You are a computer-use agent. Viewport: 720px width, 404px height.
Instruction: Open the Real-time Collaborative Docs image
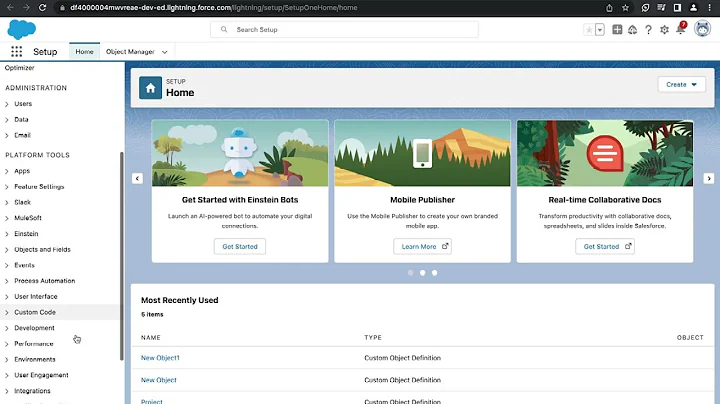click(x=605, y=153)
